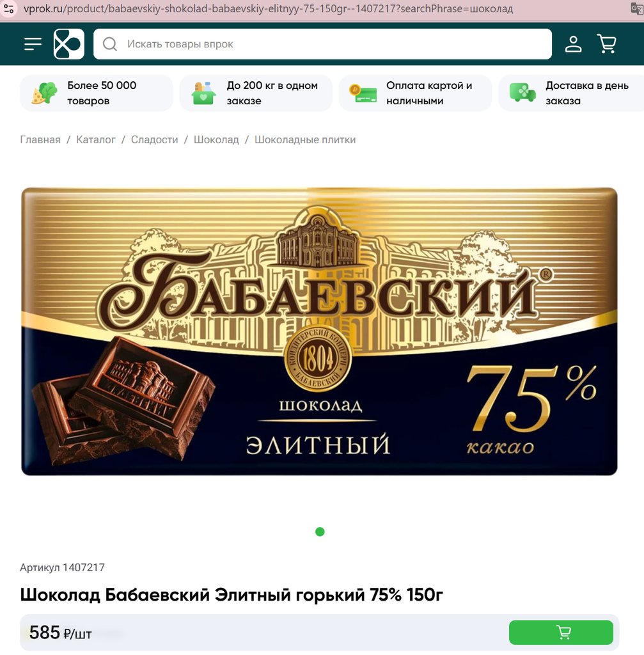Image resolution: width=644 pixels, height=655 pixels.
Task: Open 'Шоколадные плитки' breadcrumb
Action: pyautogui.click(x=305, y=139)
